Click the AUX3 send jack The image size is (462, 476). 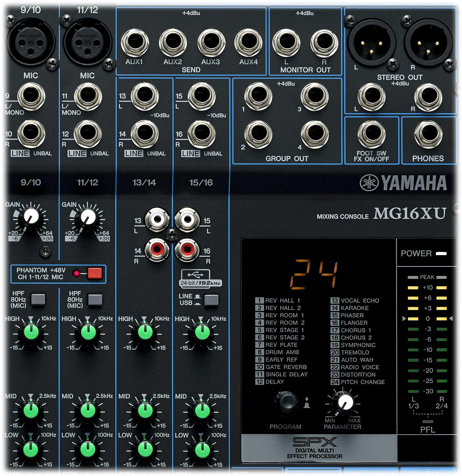pyautogui.click(x=211, y=43)
